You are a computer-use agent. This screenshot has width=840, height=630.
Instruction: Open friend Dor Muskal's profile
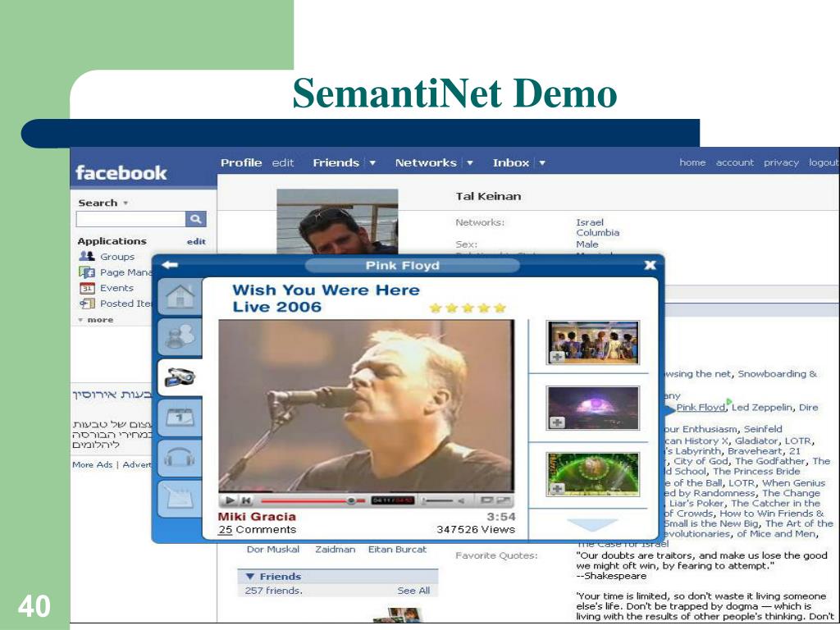[273, 549]
